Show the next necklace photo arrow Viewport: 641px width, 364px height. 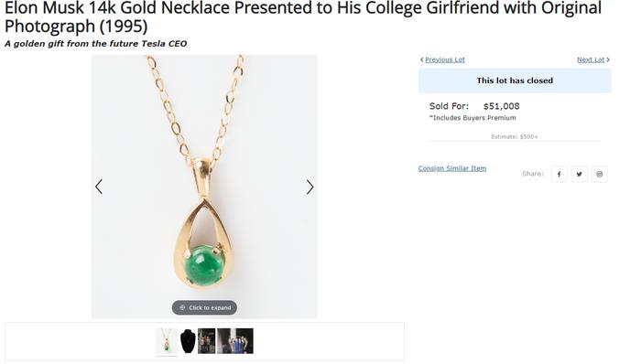pos(310,187)
